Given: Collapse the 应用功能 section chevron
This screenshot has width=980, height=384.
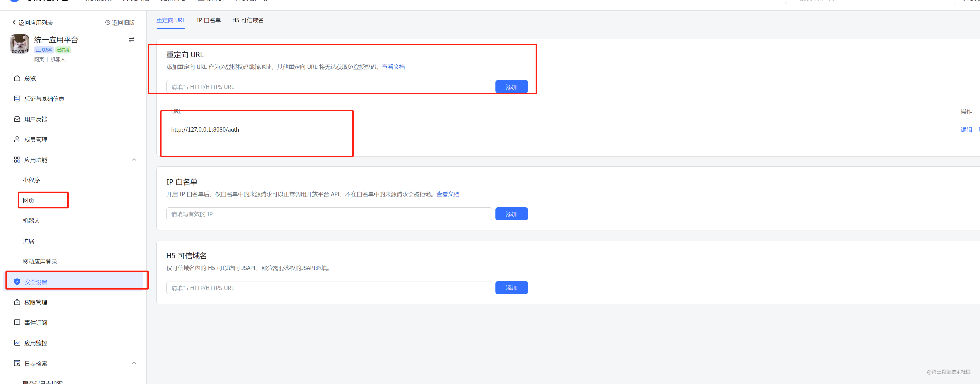Looking at the screenshot, I should pos(134,160).
